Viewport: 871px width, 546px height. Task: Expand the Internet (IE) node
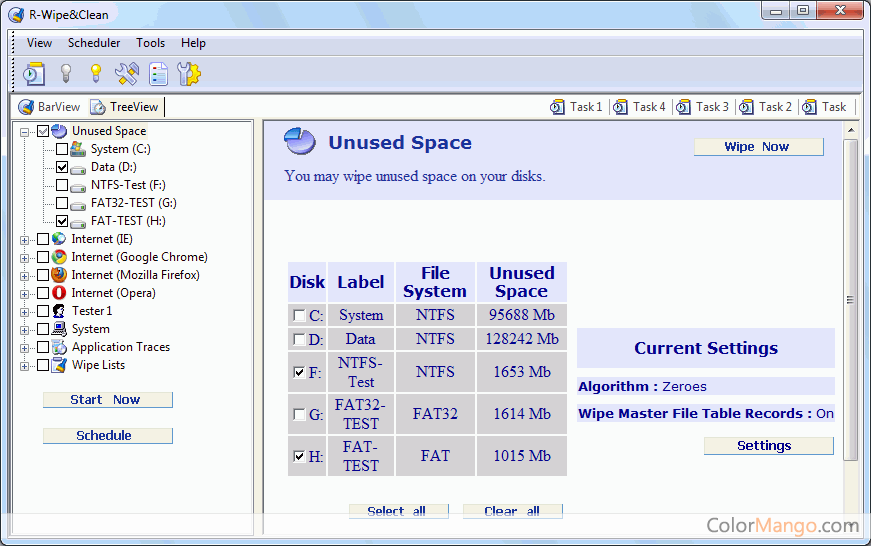24,241
